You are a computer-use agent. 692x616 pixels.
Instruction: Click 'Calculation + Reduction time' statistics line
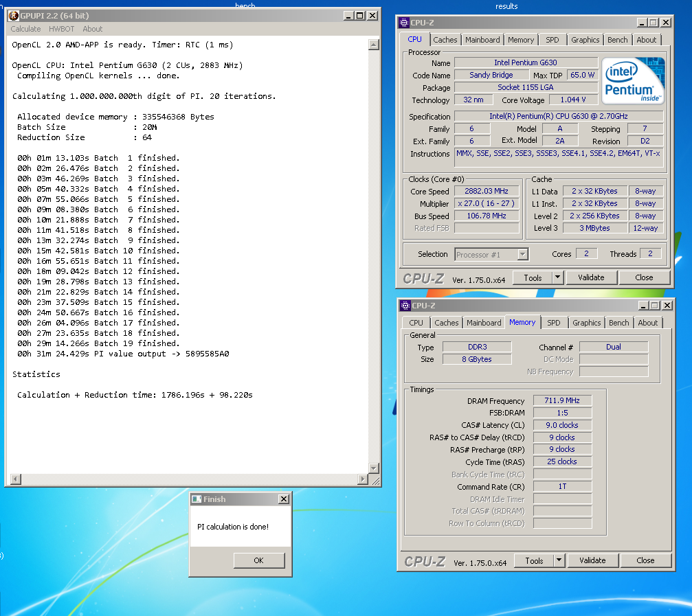[x=135, y=395]
